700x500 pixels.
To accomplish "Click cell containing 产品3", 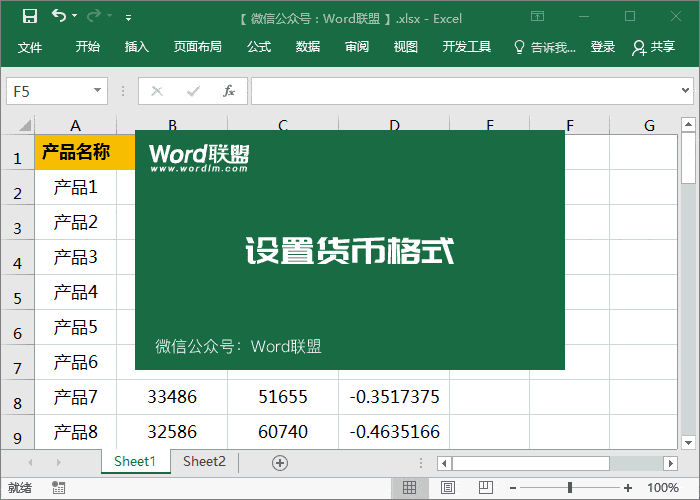I will [75, 257].
